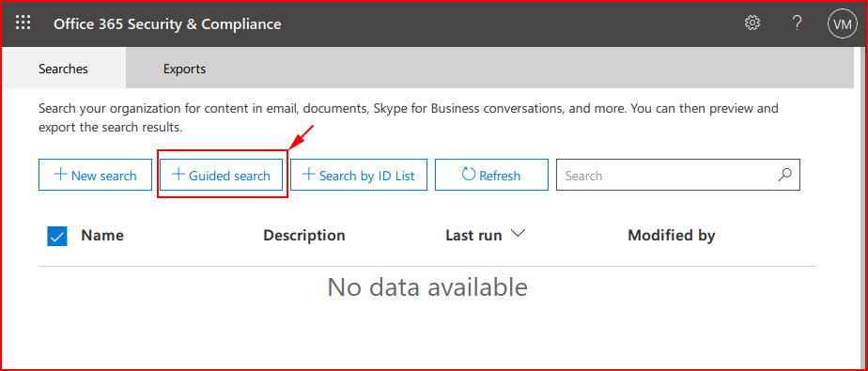Click the help question mark icon
This screenshot has width=868, height=371.
(797, 23)
